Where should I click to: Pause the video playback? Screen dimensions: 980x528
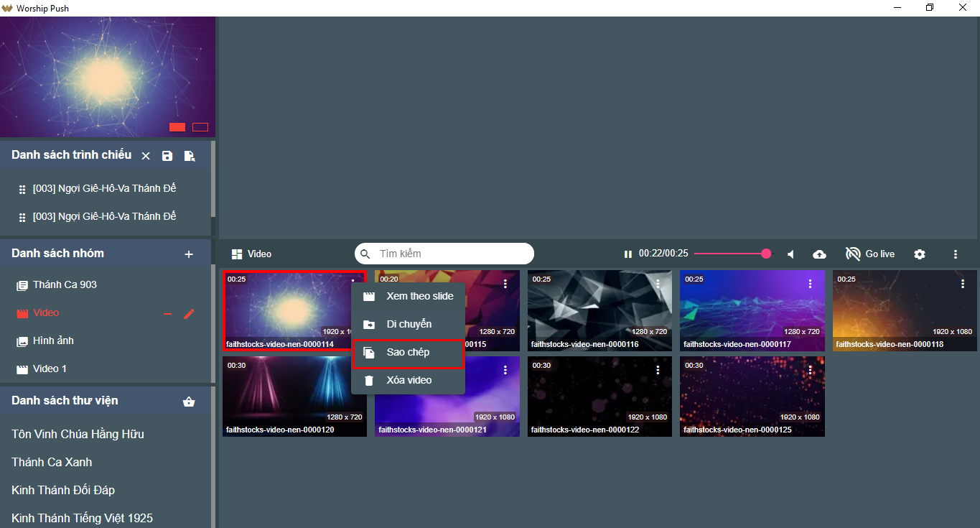[628, 254]
